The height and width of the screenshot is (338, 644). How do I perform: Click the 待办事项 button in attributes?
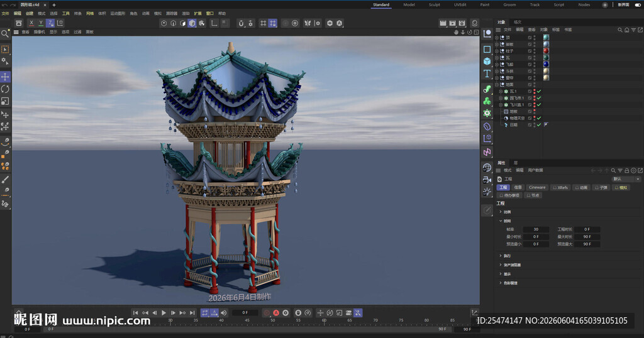pos(509,195)
